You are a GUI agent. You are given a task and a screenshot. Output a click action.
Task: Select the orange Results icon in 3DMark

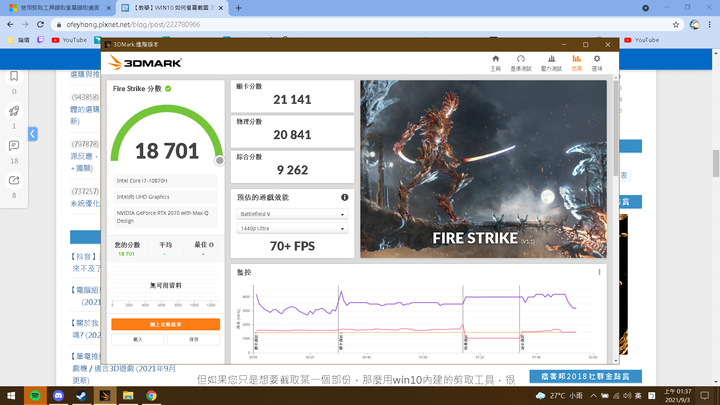point(576,59)
